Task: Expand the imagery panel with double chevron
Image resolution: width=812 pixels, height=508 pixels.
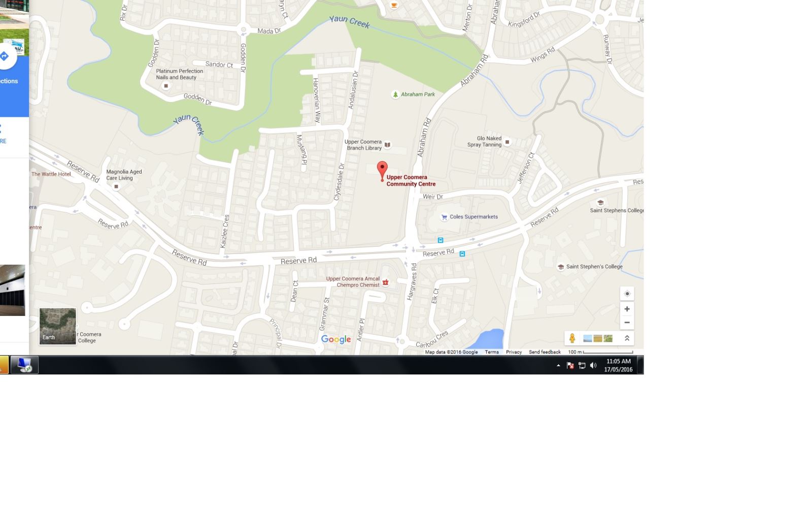Action: click(627, 338)
